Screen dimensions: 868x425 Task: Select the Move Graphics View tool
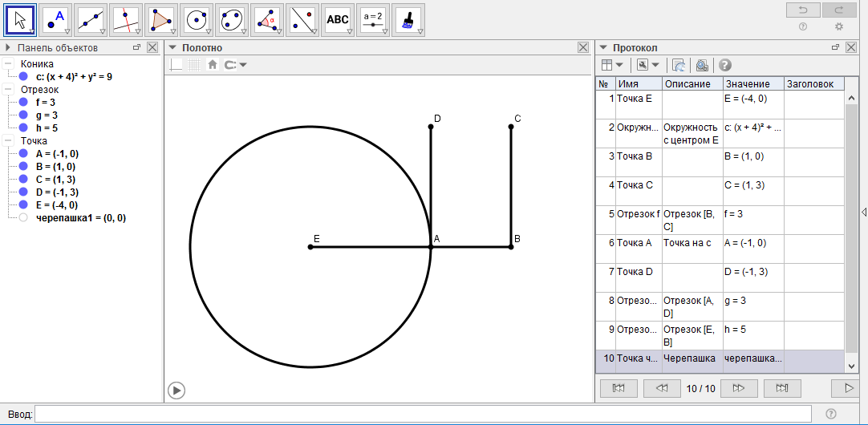click(x=408, y=19)
